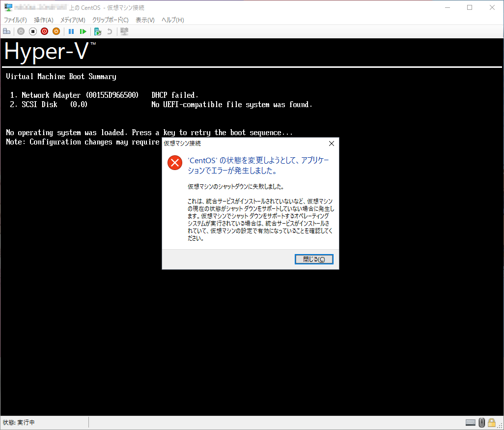Click the Hyper-V logo text
The width and height of the screenshot is (504, 430).
[50, 52]
